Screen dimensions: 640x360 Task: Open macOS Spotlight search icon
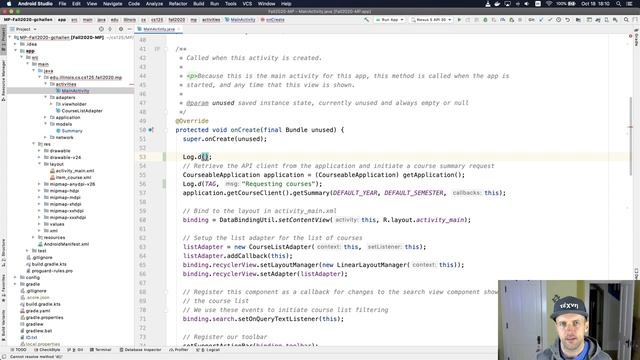tap(619, 4)
